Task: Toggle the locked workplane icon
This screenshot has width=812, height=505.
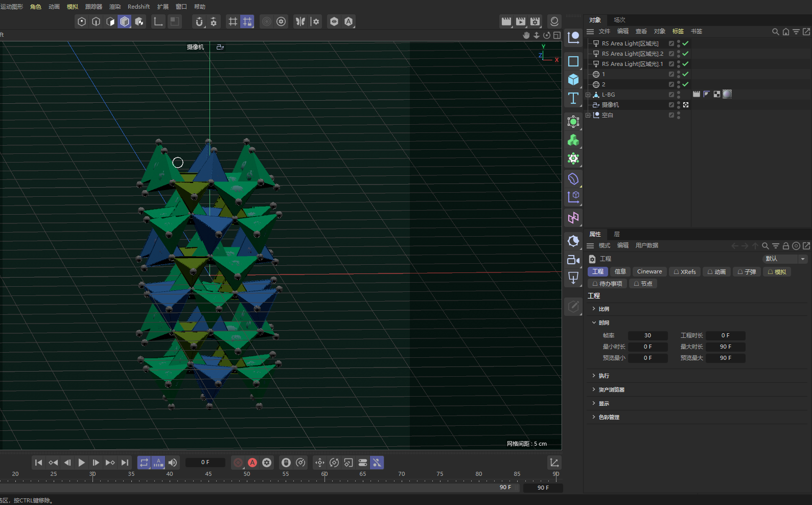Action: [x=247, y=21]
